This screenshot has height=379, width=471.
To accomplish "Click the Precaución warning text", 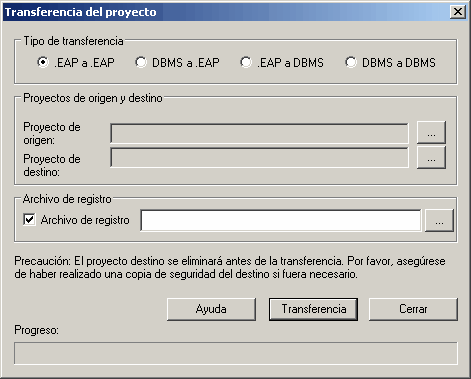I will (x=230, y=268).
